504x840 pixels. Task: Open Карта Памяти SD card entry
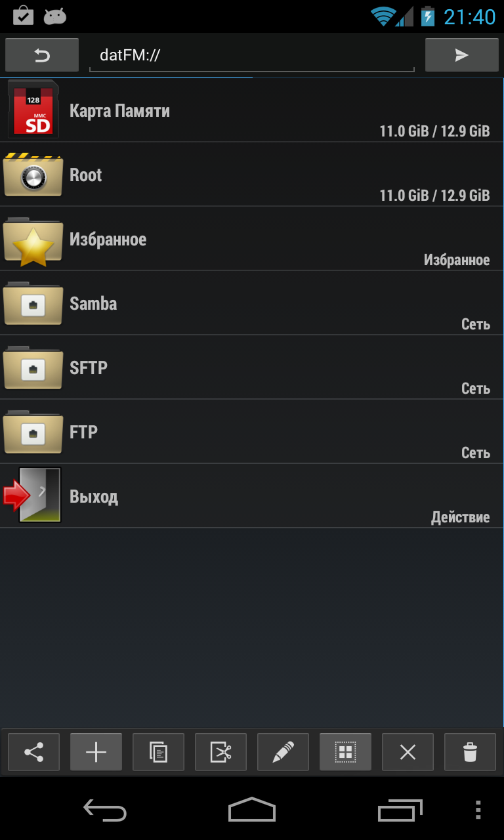click(x=252, y=110)
